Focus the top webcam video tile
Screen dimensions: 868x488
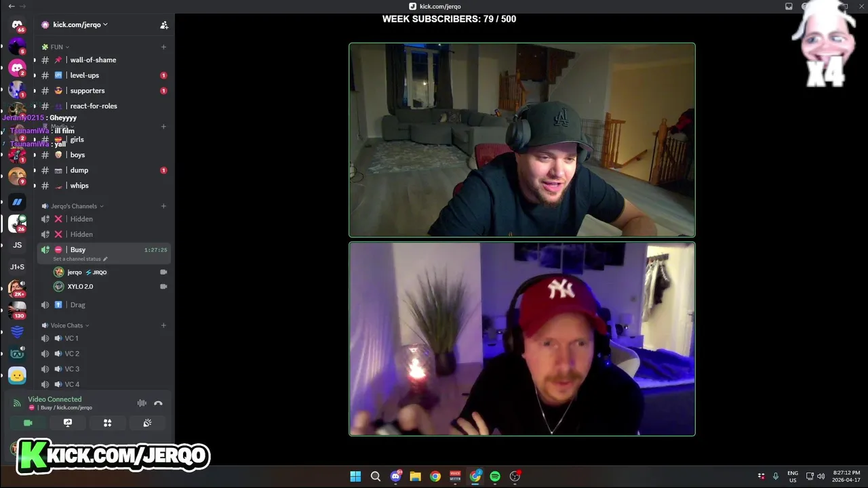coord(522,140)
